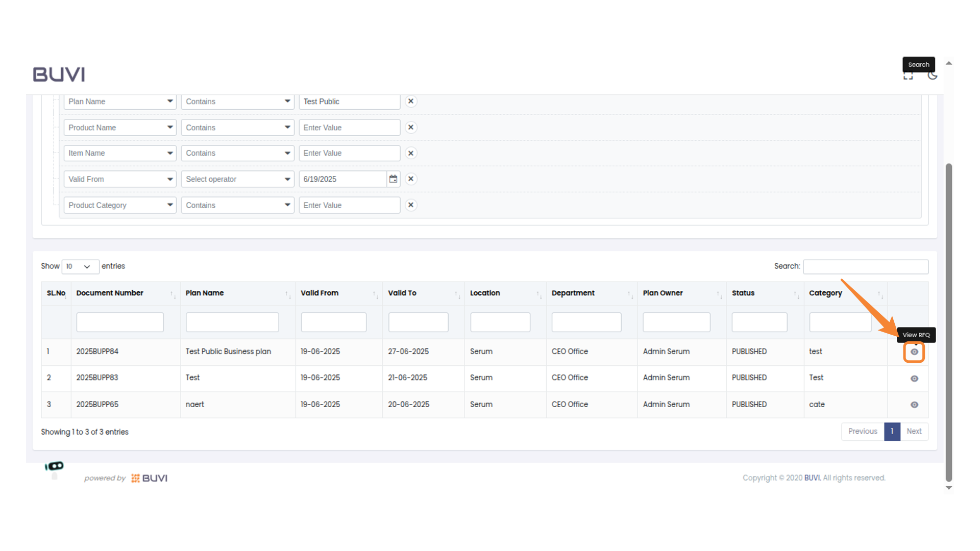
Task: Open view icon for document 2025BUPP83
Action: [914, 379]
